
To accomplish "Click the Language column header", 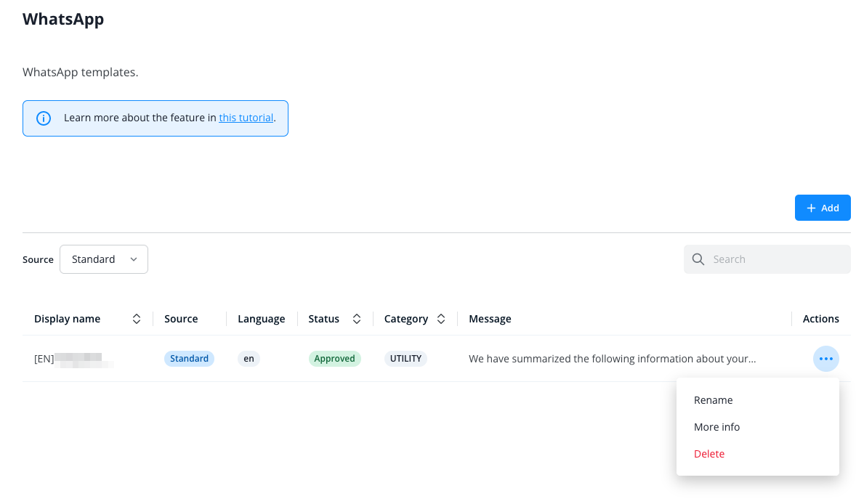I will pyautogui.click(x=261, y=319).
